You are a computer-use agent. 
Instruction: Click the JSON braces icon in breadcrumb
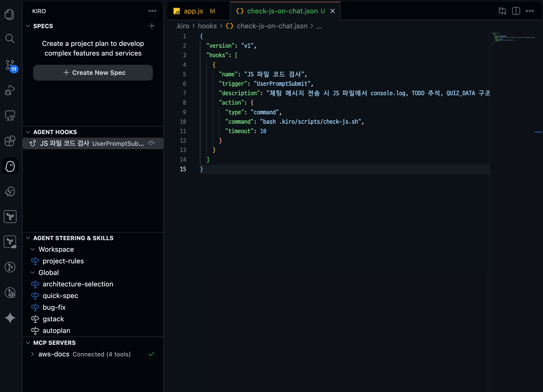(x=229, y=26)
